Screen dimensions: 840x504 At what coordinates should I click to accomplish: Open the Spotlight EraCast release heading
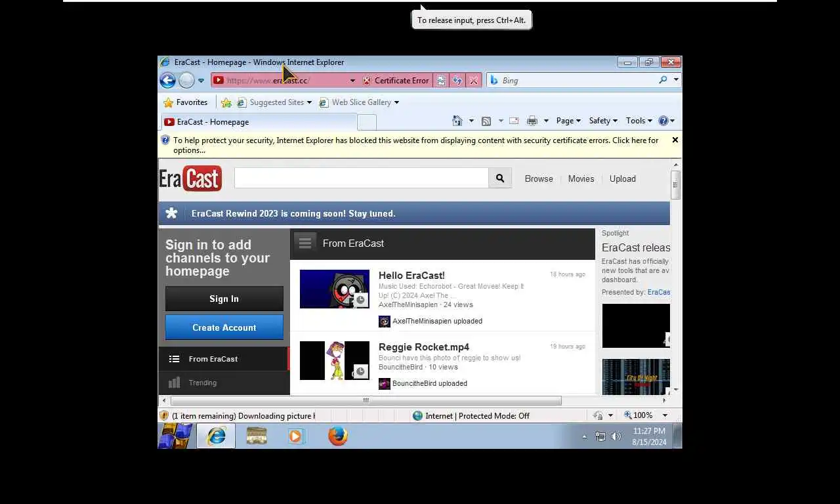(636, 247)
